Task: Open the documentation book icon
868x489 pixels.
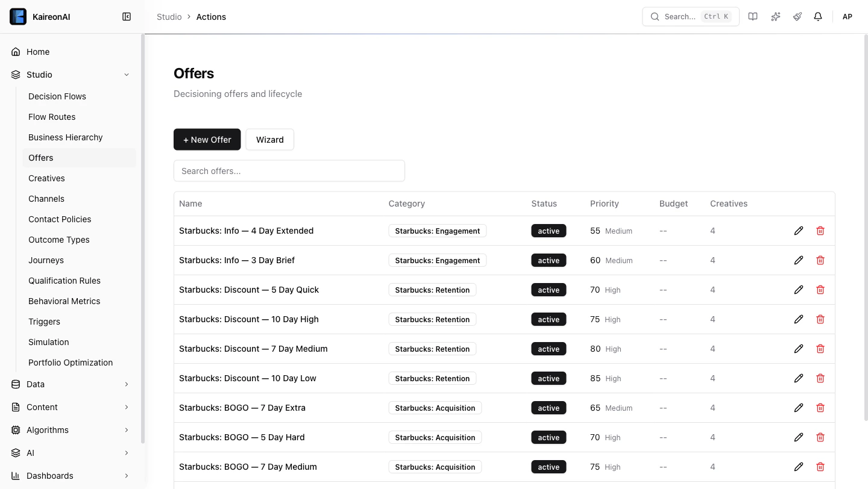Action: 753,16
